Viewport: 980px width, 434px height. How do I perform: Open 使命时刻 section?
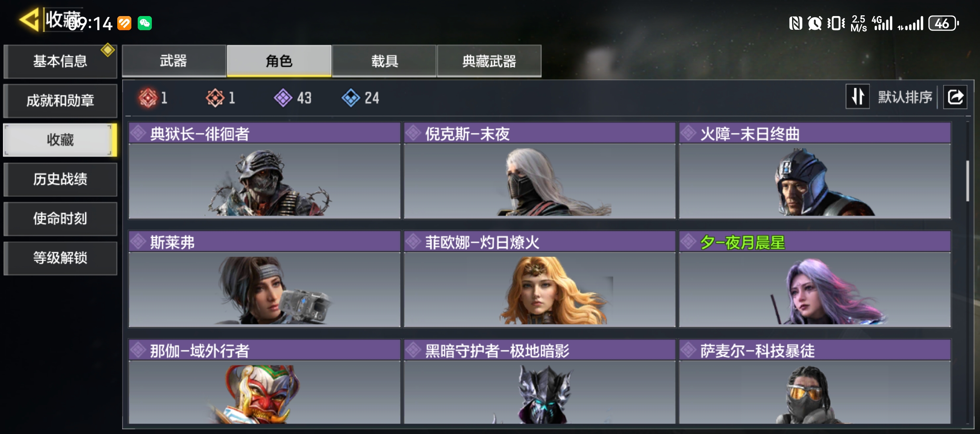tap(60, 219)
